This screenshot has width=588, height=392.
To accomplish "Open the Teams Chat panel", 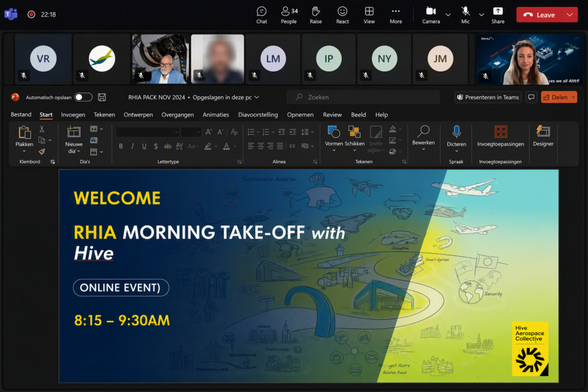I will 261,15.
